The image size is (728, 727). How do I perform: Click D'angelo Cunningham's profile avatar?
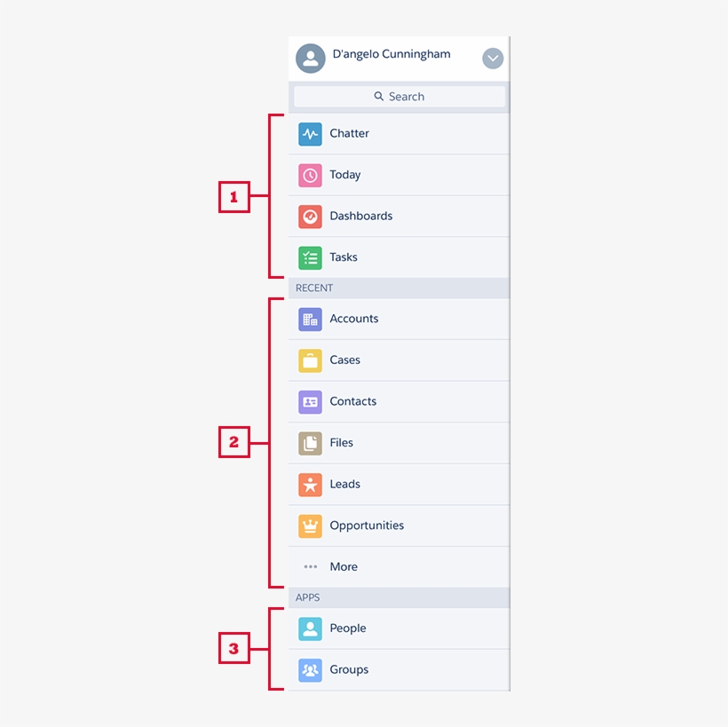pos(310,58)
